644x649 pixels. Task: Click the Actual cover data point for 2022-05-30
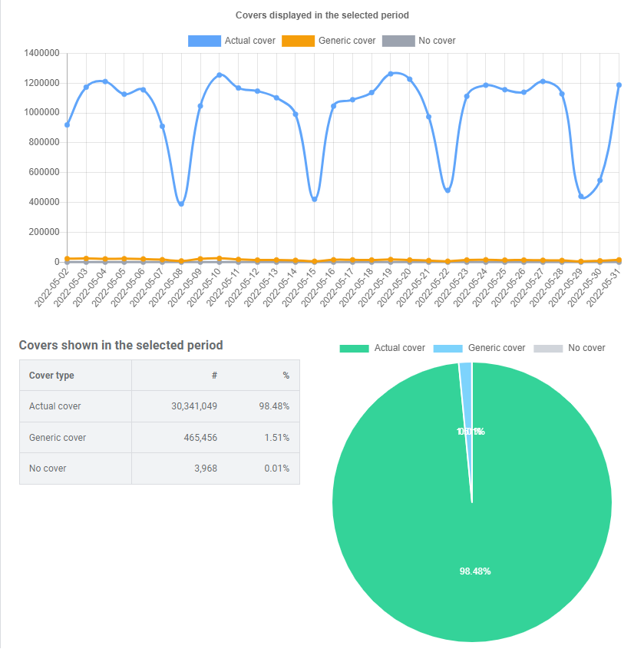pos(599,180)
